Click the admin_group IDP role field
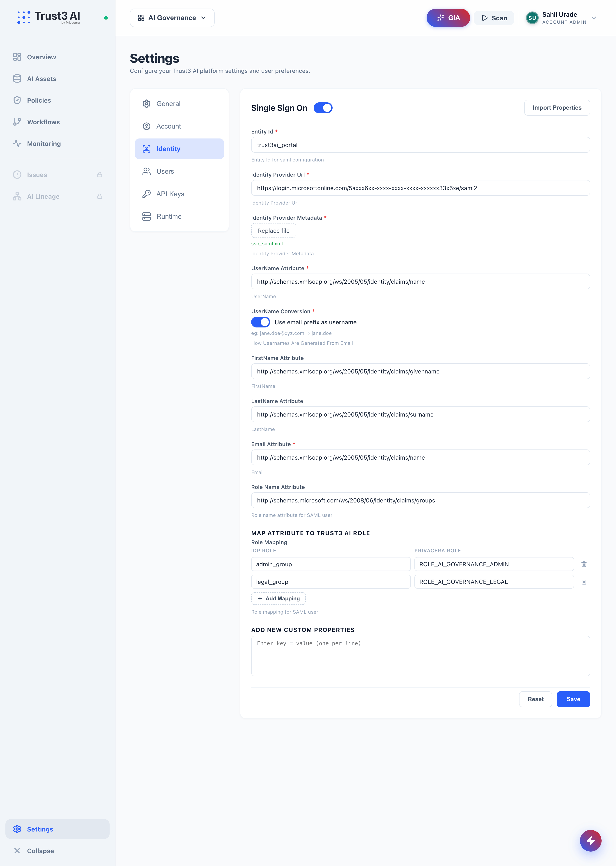 331,564
